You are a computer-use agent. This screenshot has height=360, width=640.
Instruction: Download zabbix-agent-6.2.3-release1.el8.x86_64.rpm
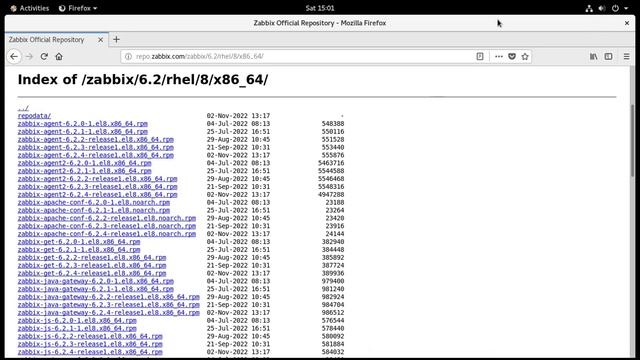[x=96, y=147]
